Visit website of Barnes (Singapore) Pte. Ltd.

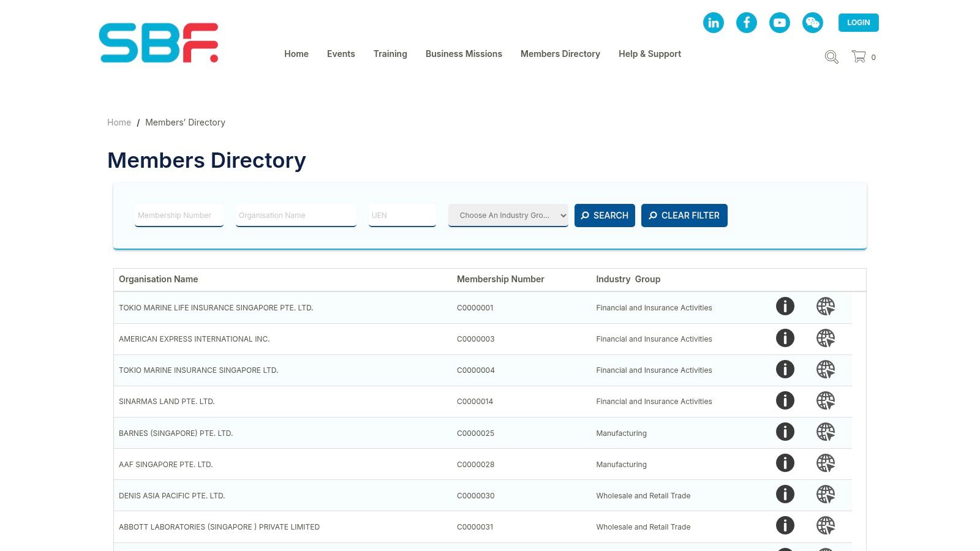coord(826,432)
